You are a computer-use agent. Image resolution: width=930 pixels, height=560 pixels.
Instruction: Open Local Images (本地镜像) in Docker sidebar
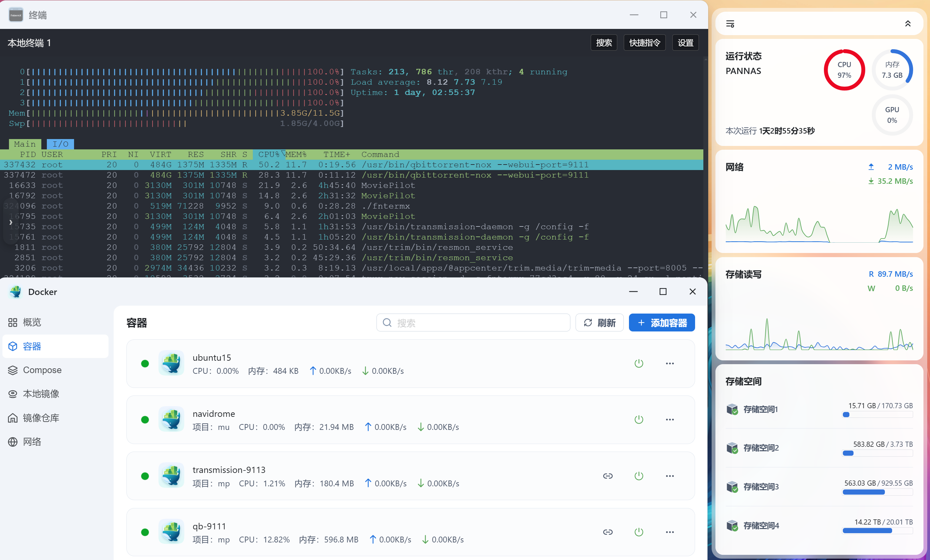click(41, 394)
